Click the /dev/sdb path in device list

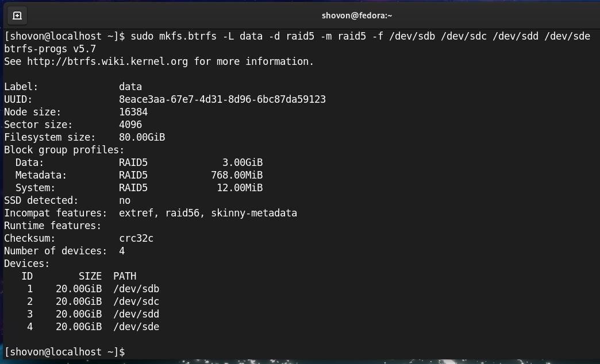pos(136,289)
